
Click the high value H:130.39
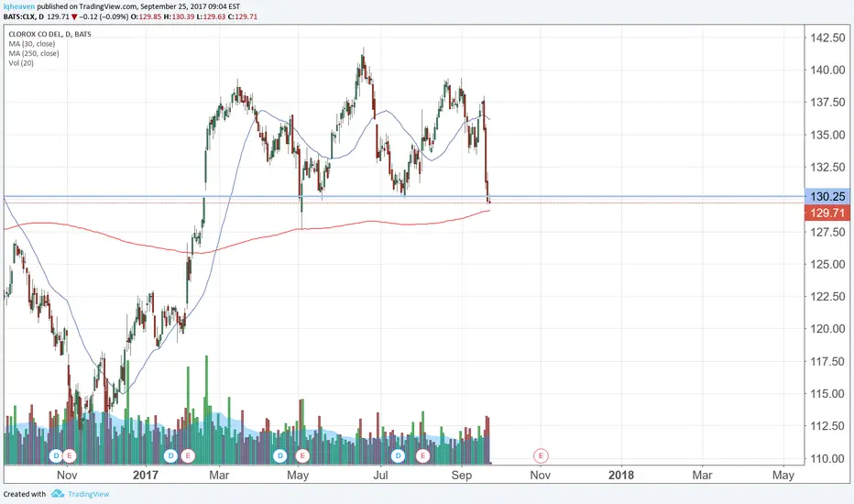[x=180, y=16]
